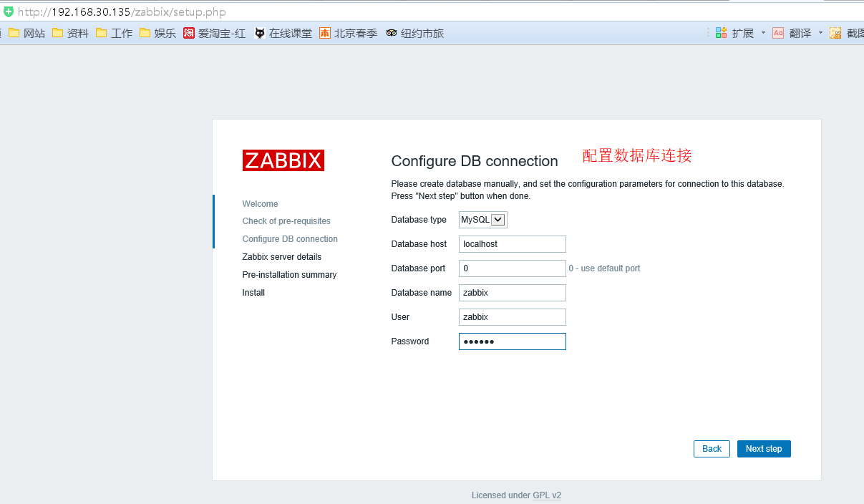Click the green security shield icon in address bar

pyautogui.click(x=9, y=11)
